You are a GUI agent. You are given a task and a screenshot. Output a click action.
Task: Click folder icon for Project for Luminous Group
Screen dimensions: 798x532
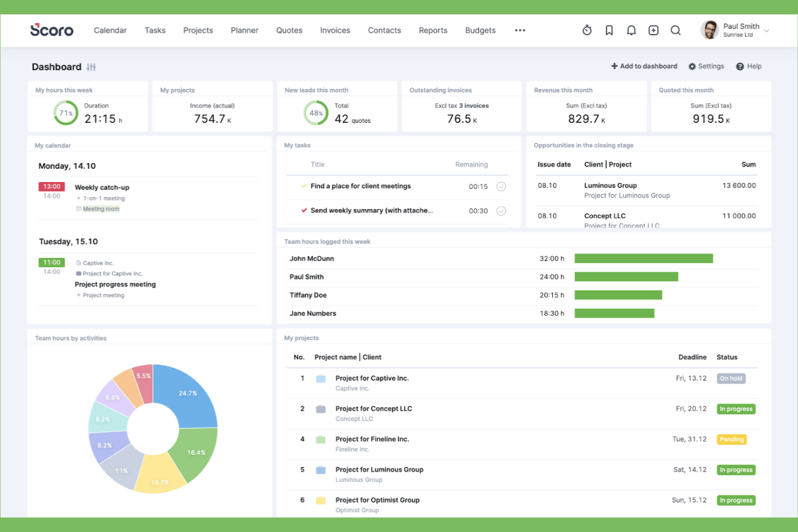321,470
